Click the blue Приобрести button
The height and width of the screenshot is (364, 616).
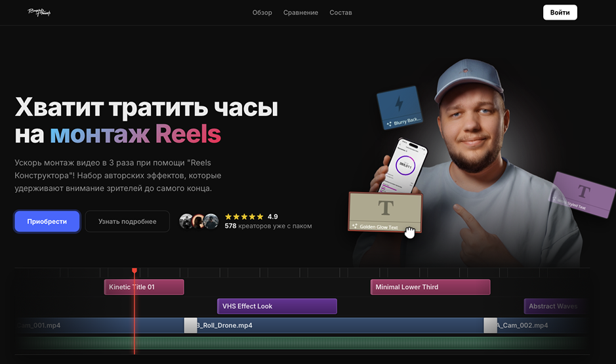[x=47, y=222]
